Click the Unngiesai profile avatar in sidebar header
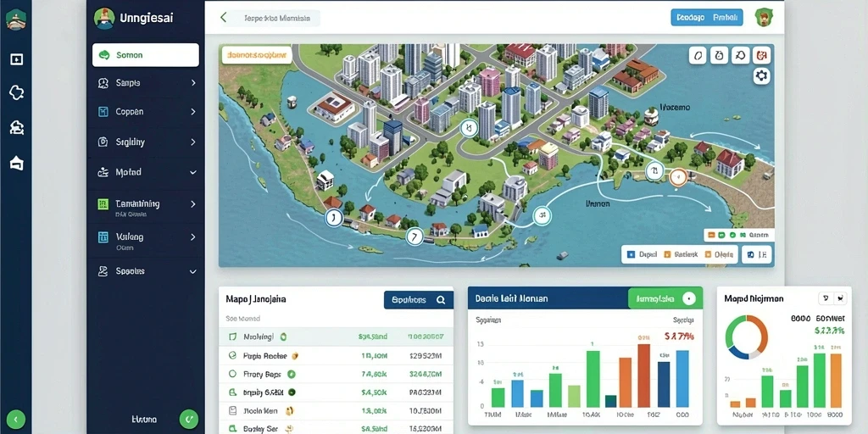Screen dimensions: 868x434 coord(104,19)
